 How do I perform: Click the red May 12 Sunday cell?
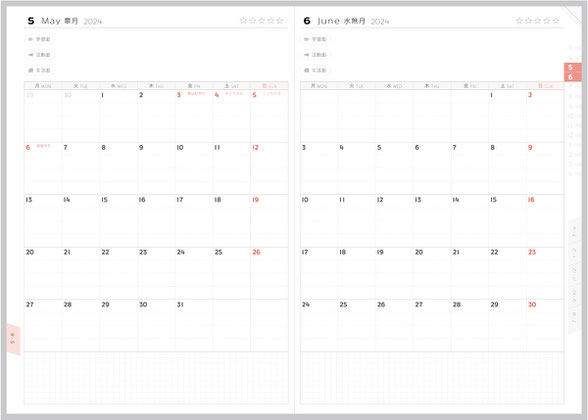[x=269, y=168]
